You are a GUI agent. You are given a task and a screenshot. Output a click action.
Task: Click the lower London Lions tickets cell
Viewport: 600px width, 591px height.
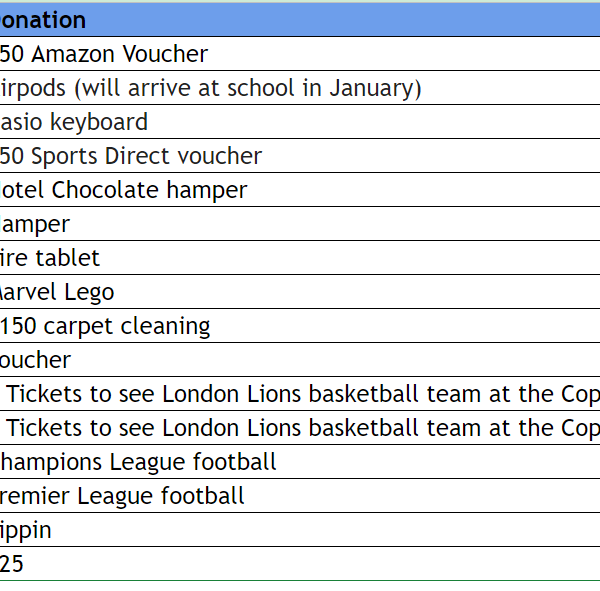[300, 428]
